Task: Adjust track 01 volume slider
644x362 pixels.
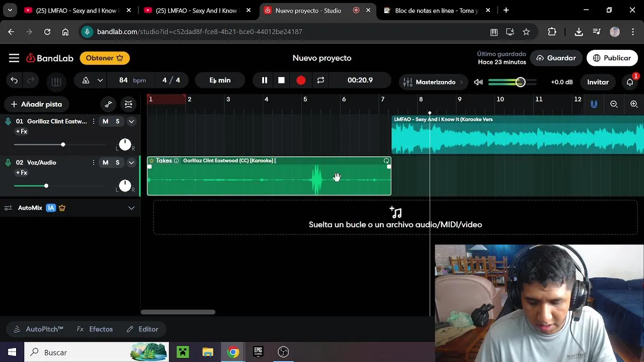Action: click(x=60, y=145)
